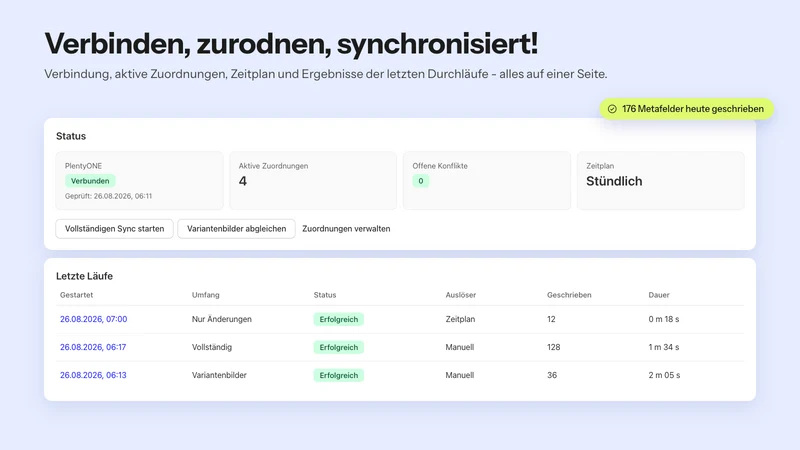This screenshot has width=800, height=450.
Task: Open Zuordnungen verwalten link
Action: [346, 229]
